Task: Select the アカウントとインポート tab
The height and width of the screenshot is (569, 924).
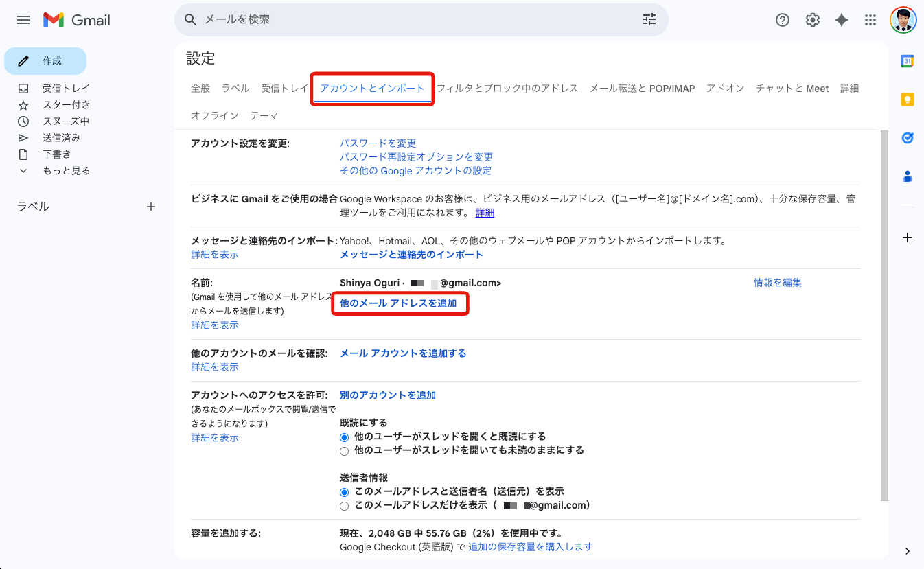Action: (373, 89)
